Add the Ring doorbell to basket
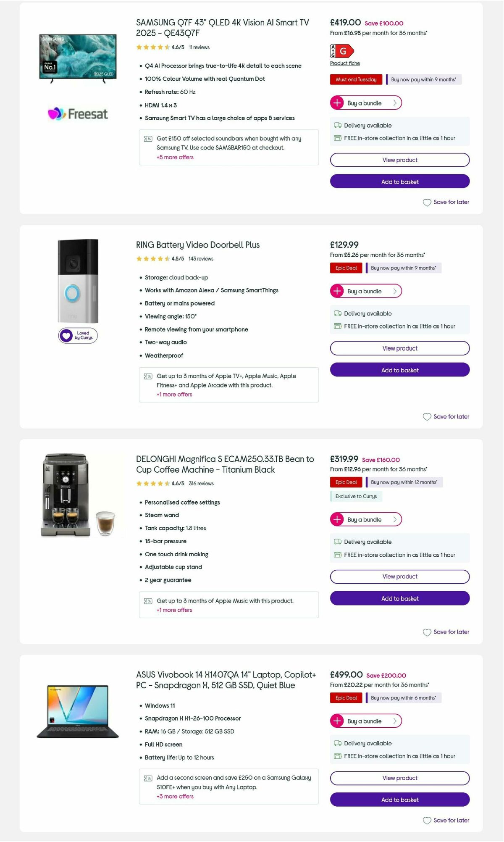This screenshot has width=504, height=842. pyautogui.click(x=399, y=370)
